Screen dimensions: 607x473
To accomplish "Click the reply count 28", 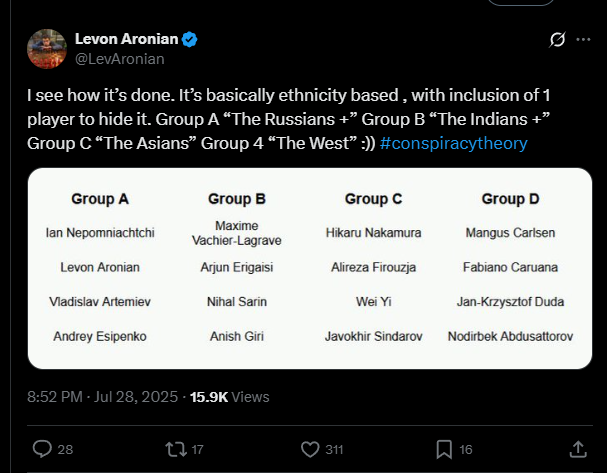I will coord(65,450).
